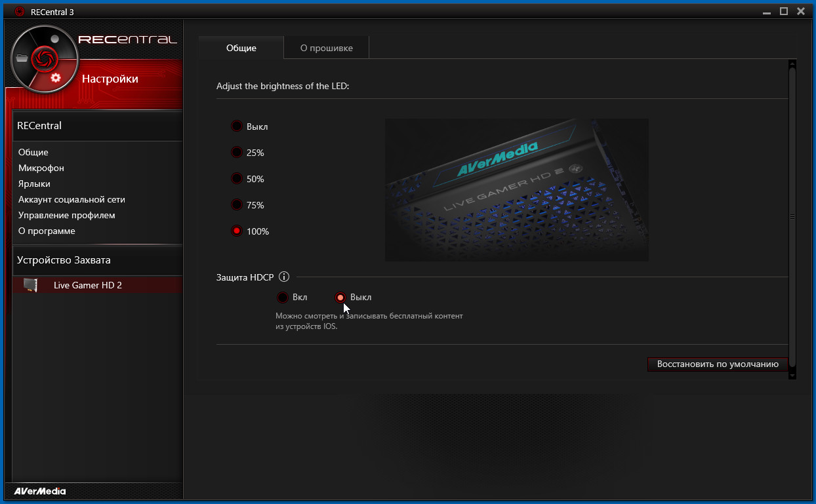Image resolution: width=816 pixels, height=504 pixels.
Task: Show the HDCP protection info icon
Action: pyautogui.click(x=284, y=277)
